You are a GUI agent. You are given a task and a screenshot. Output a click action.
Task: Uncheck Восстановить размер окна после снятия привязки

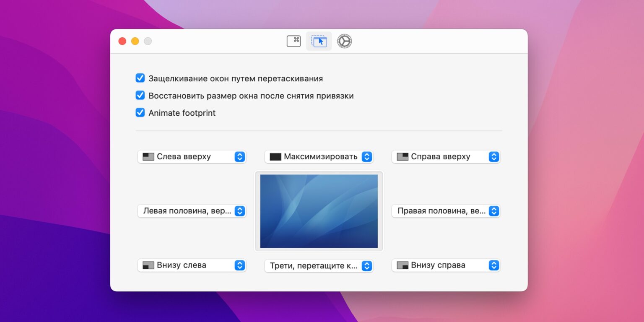pyautogui.click(x=140, y=96)
